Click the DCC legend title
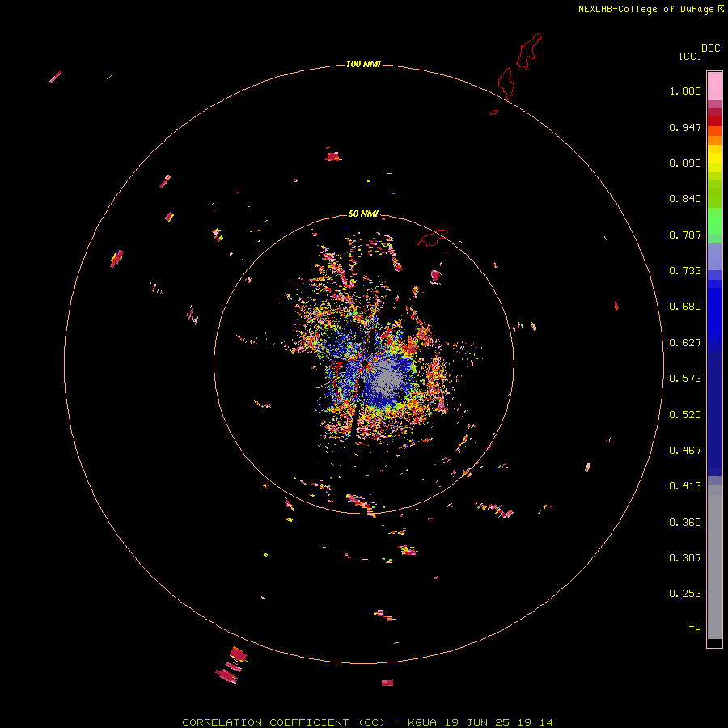The width and height of the screenshot is (728, 728). click(711, 49)
